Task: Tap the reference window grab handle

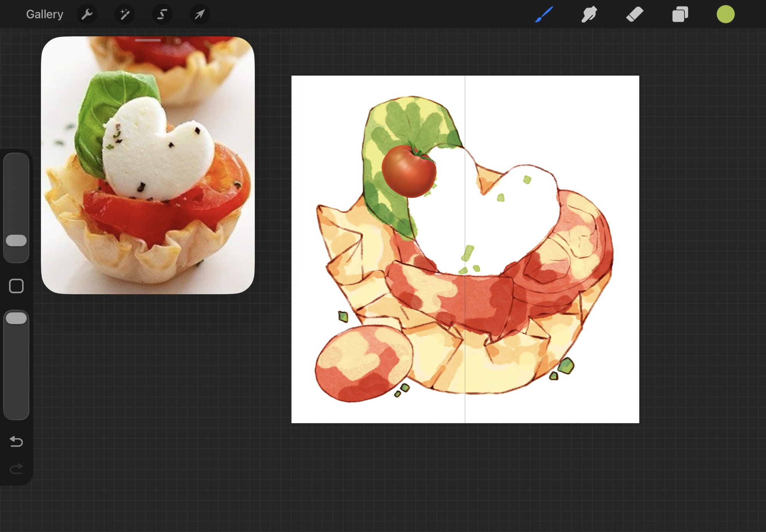Action: click(148, 40)
